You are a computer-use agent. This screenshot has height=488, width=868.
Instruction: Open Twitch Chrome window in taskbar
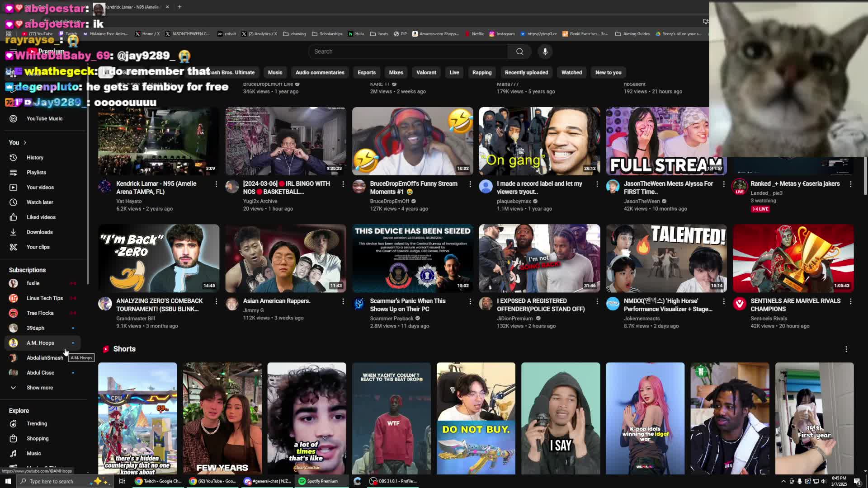click(158, 481)
